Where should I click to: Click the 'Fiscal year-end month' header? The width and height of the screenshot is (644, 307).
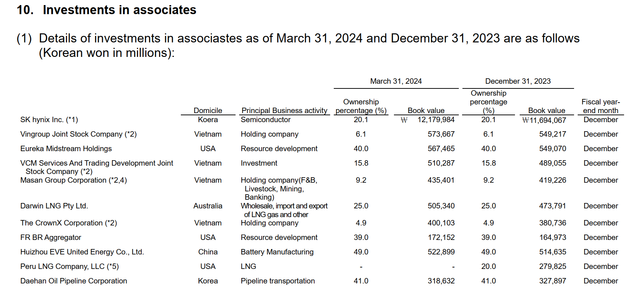[x=601, y=106]
